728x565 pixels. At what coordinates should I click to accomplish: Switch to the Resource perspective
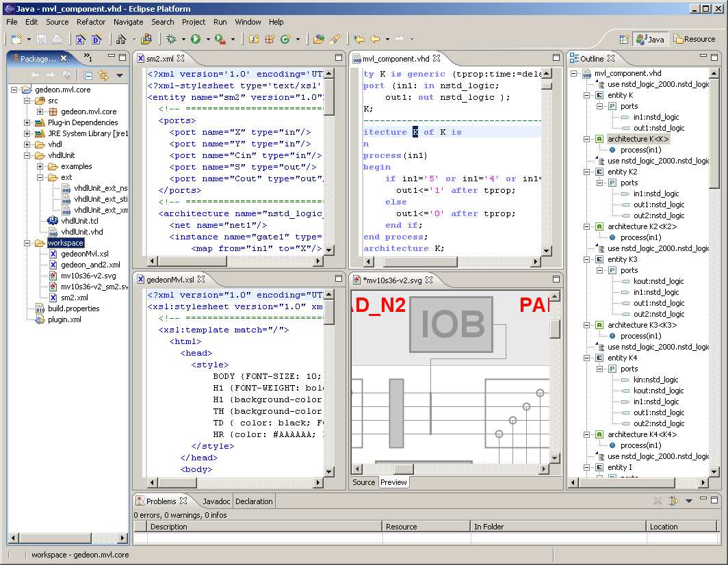[x=694, y=40]
